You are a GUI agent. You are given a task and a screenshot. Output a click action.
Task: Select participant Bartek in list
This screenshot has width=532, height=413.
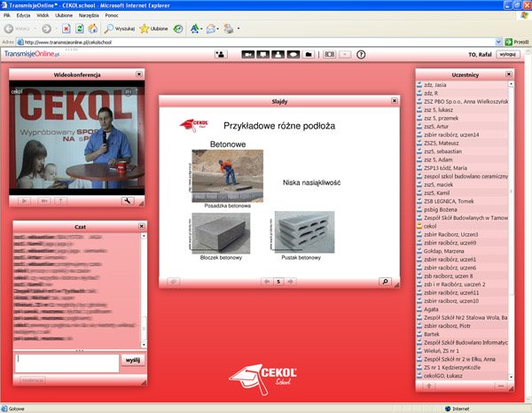[x=462, y=334]
